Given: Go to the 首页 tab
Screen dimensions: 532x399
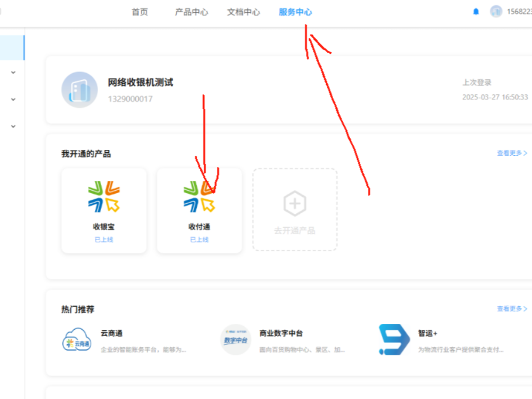Looking at the screenshot, I should pyautogui.click(x=140, y=12).
